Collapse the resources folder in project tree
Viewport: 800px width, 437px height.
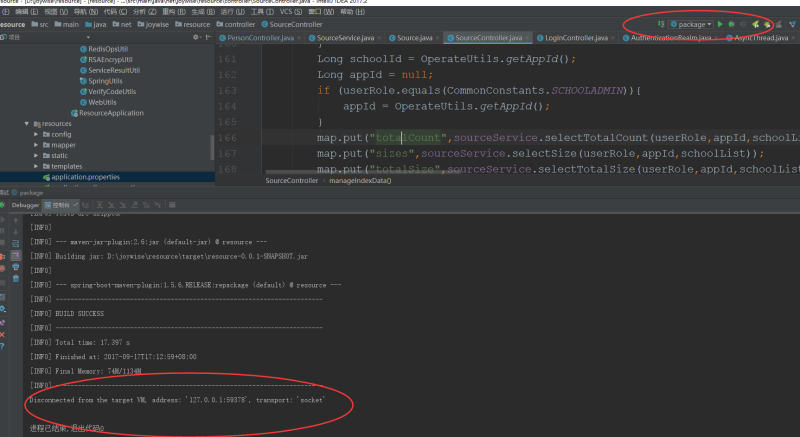point(27,123)
